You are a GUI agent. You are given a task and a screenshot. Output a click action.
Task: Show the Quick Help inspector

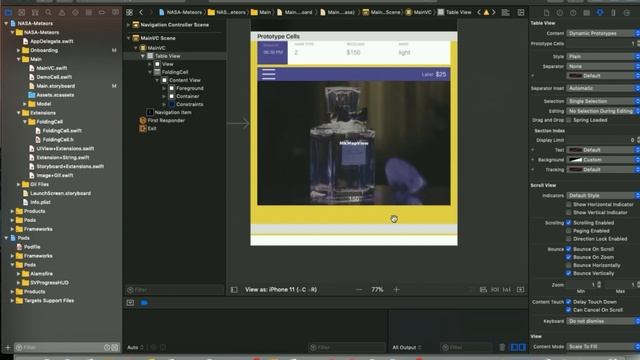pos(573,13)
